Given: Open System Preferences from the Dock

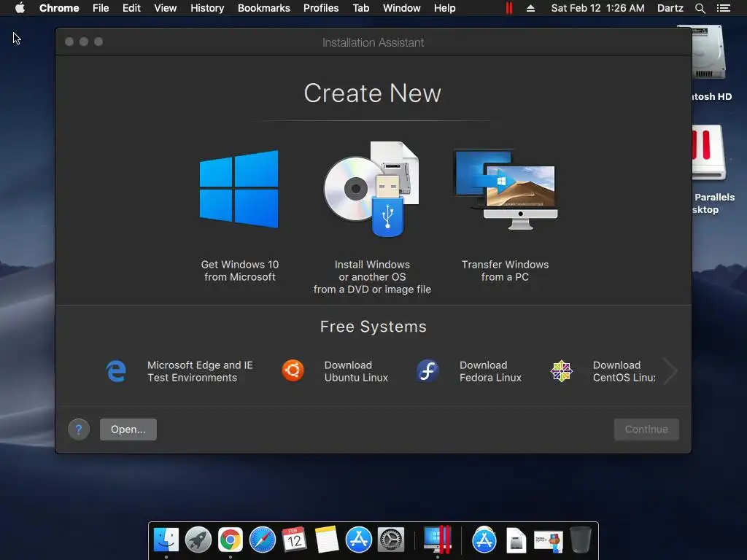Looking at the screenshot, I should point(391,540).
